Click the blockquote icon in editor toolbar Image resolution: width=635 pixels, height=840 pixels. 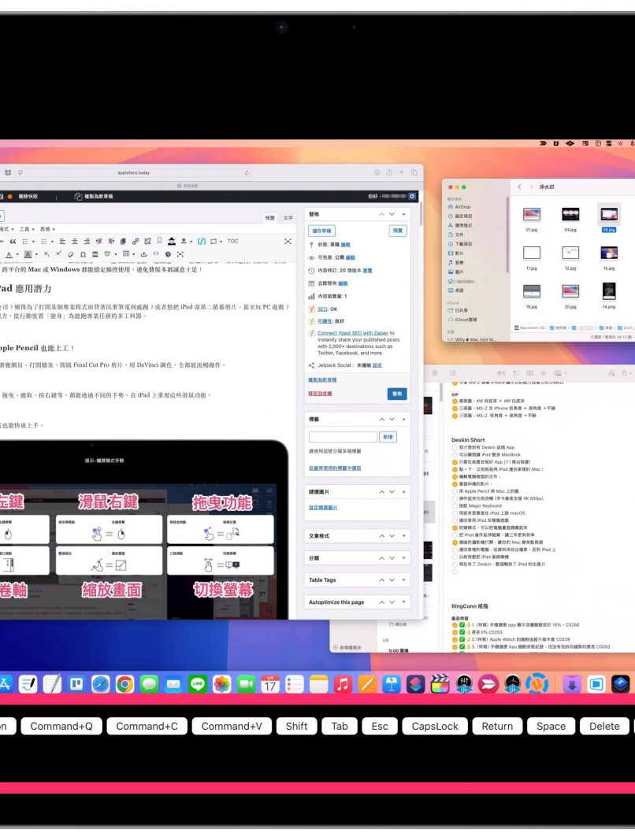point(13,241)
